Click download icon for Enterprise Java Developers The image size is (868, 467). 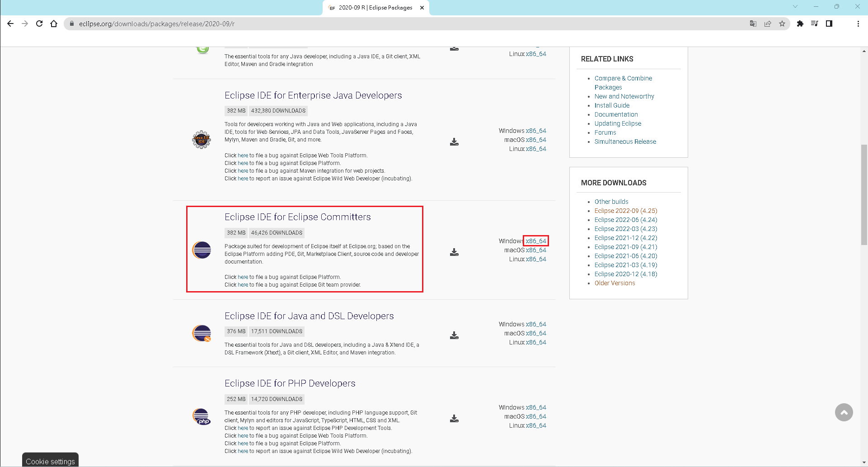click(x=454, y=142)
